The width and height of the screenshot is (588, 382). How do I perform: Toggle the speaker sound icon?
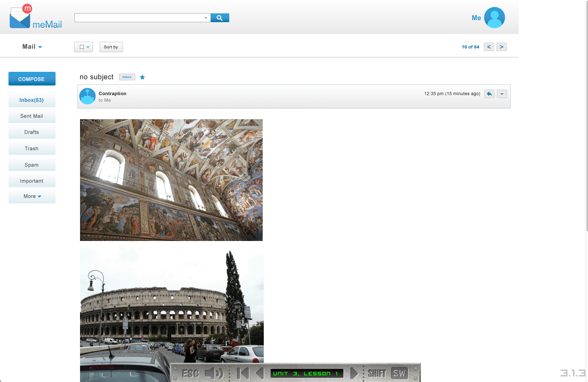[x=214, y=373]
